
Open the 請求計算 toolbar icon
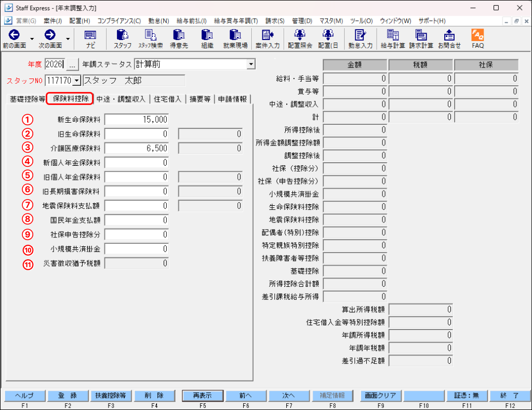[421, 38]
